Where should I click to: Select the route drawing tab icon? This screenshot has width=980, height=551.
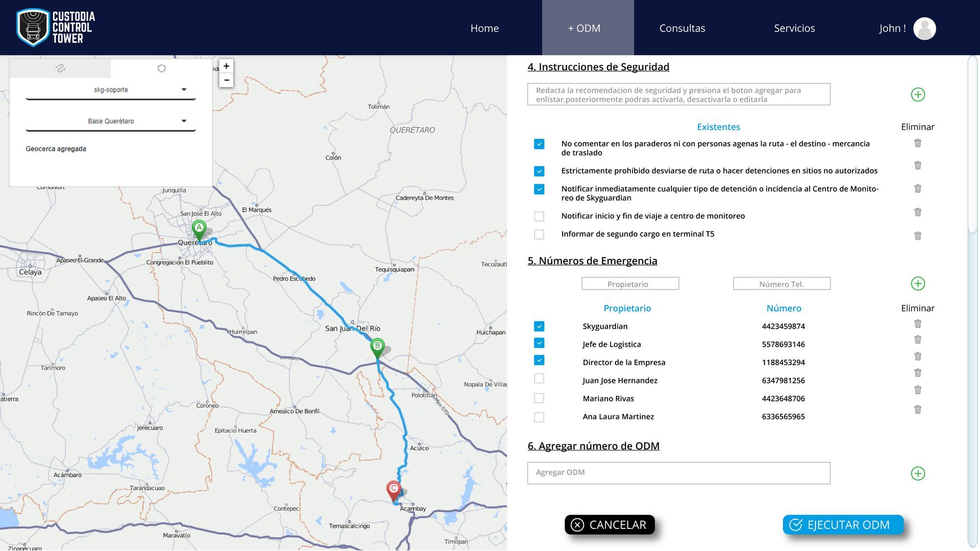click(60, 69)
